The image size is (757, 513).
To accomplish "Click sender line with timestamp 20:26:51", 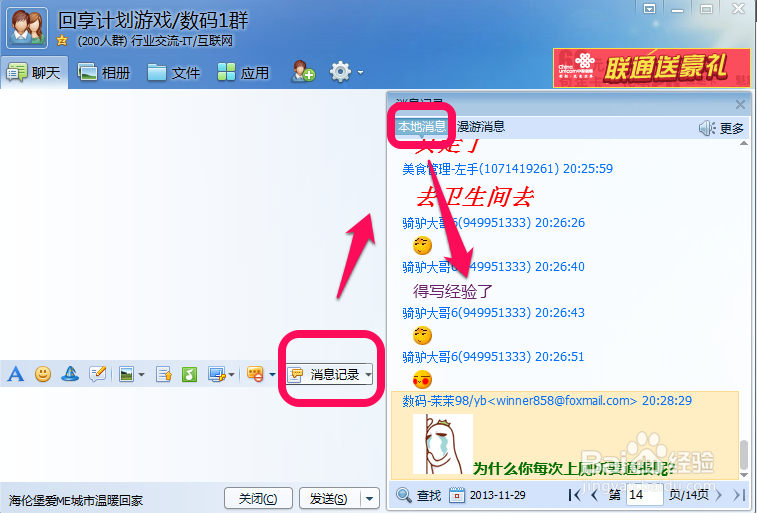I will (493, 357).
